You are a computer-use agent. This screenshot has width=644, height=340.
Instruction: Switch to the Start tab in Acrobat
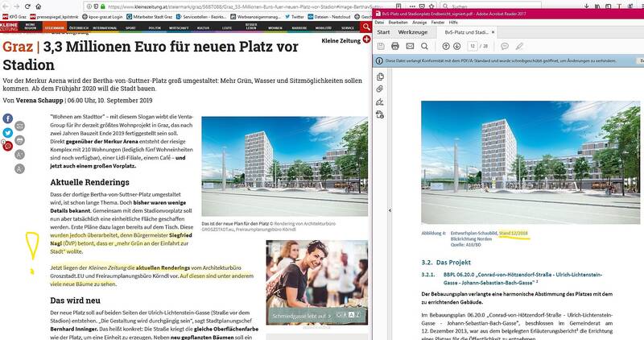coord(383,32)
